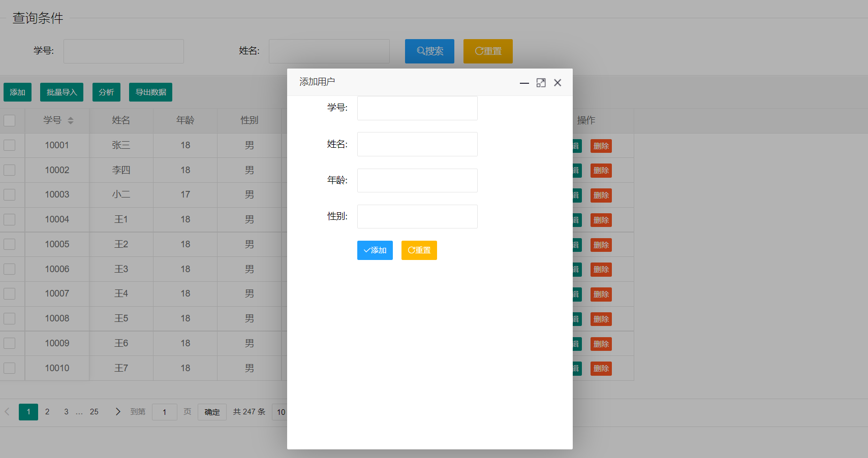Toggle the select-all checkbox in the table header

(x=9, y=120)
